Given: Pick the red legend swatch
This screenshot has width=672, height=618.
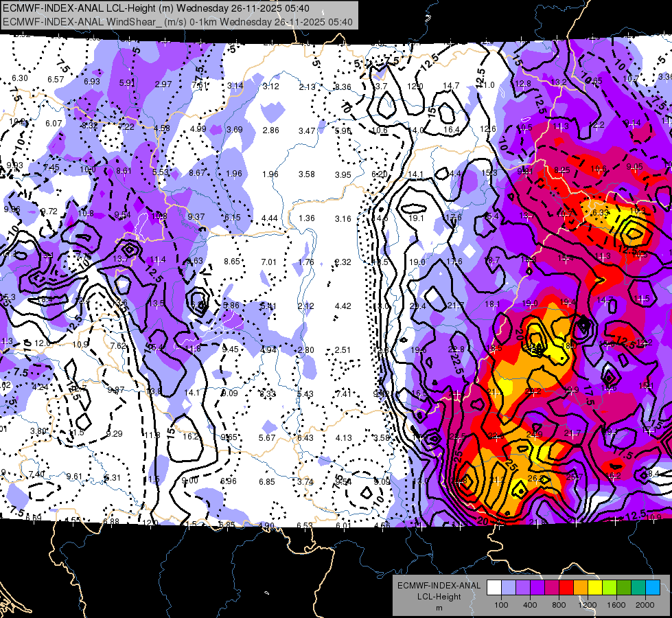Looking at the screenshot, I should pos(566,588).
